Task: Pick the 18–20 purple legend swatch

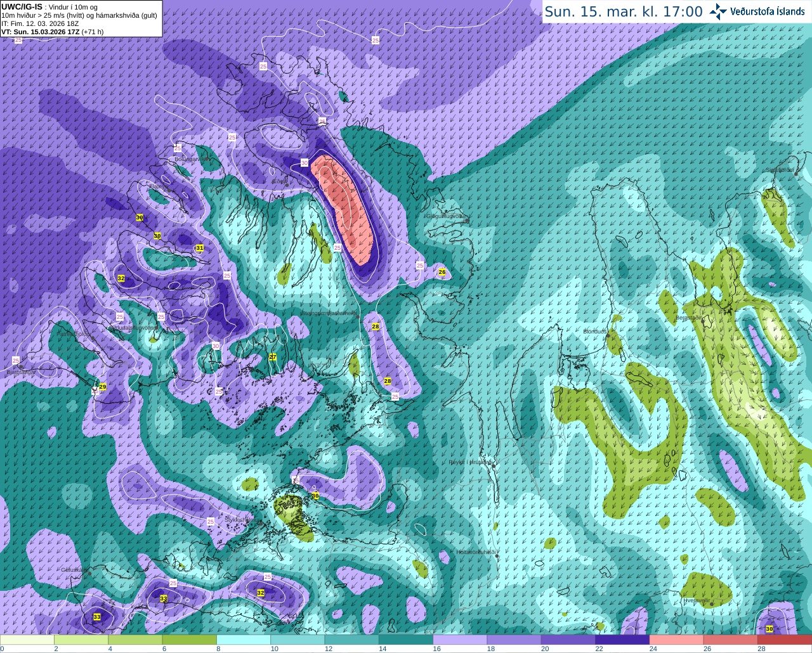Action: click(x=514, y=640)
